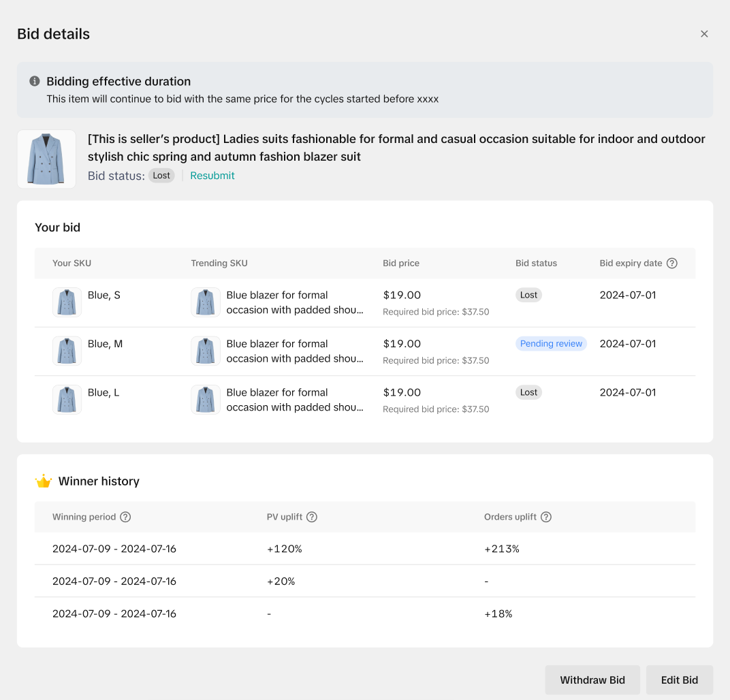Click trending SKU name in Blue, L row
The height and width of the screenshot is (700, 730).
(294, 400)
